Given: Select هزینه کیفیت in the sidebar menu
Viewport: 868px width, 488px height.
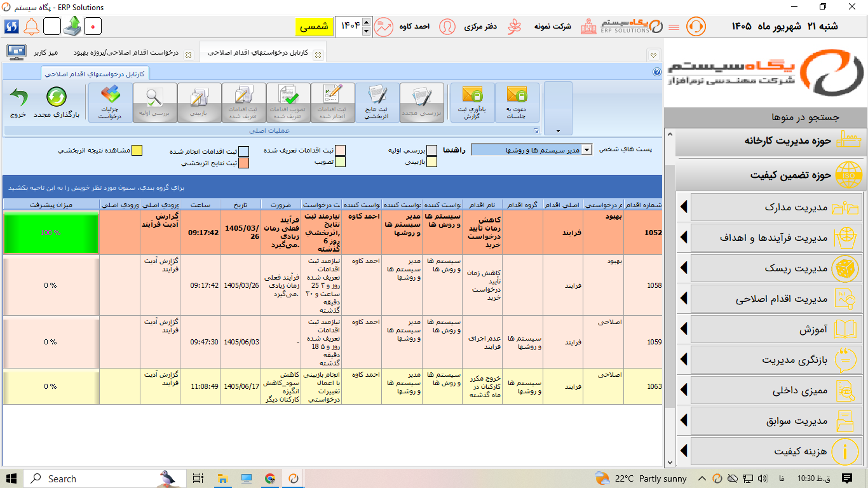Looking at the screenshot, I should pyautogui.click(x=775, y=452).
